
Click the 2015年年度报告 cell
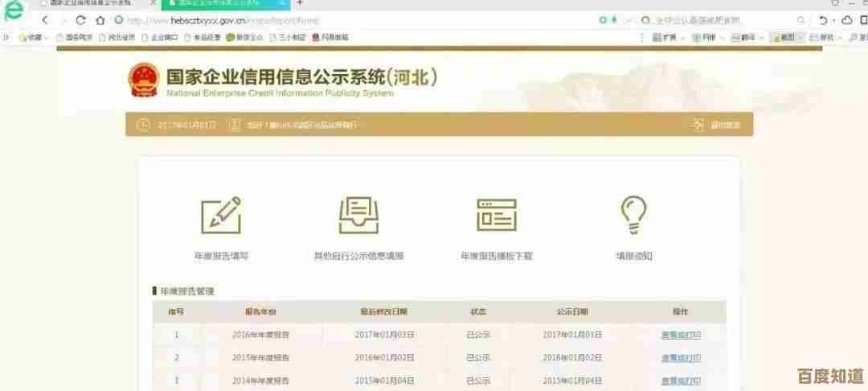pos(260,358)
